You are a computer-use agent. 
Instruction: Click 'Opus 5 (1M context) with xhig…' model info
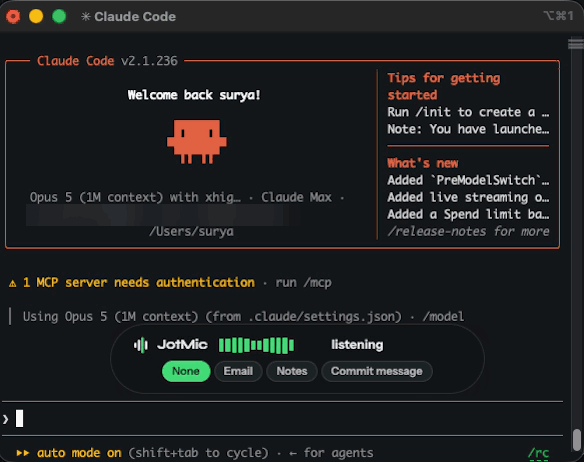tap(135, 197)
